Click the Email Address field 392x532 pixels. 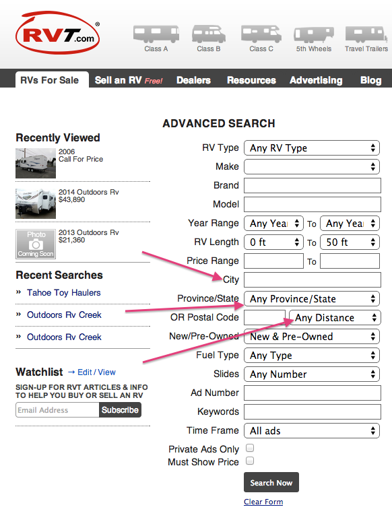pyautogui.click(x=57, y=410)
